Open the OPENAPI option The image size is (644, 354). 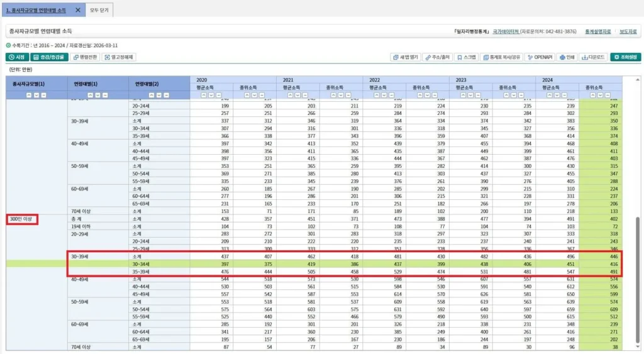[x=540, y=57]
